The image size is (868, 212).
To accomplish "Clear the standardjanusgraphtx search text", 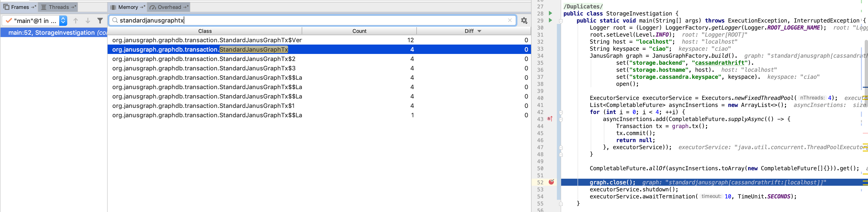I will (x=510, y=21).
